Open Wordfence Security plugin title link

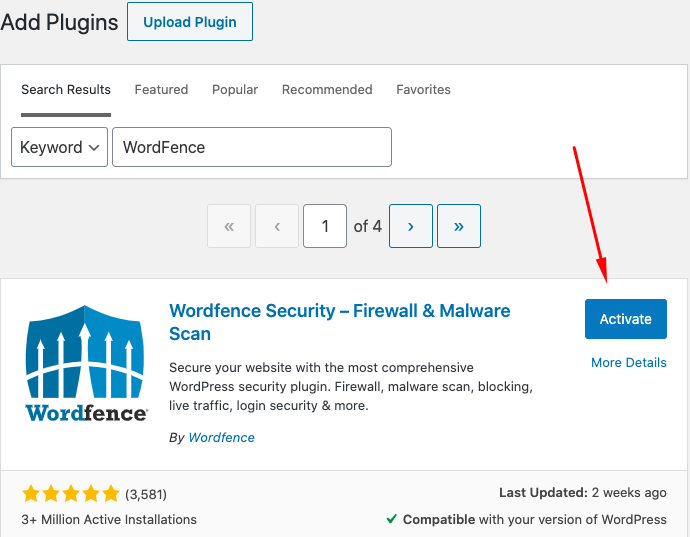(x=339, y=322)
